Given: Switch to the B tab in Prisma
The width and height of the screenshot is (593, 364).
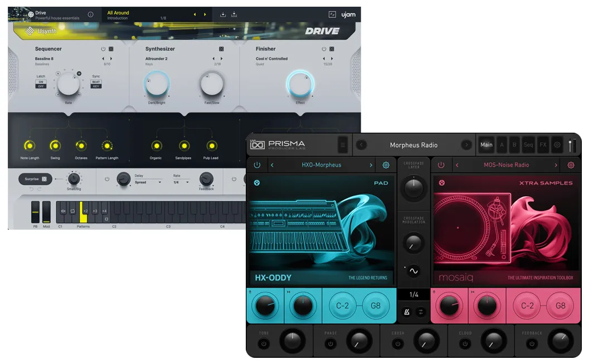Looking at the screenshot, I should 514,145.
